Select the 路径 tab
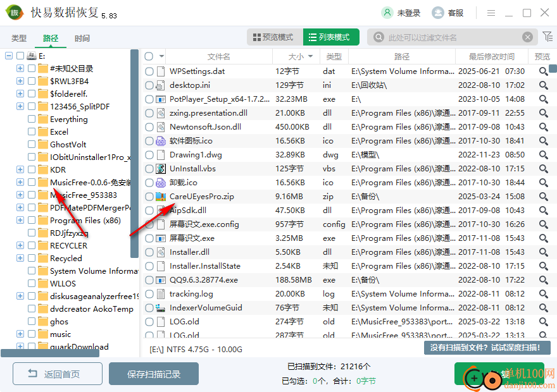Image resolution: width=557 pixels, height=392 pixels. coord(51,38)
